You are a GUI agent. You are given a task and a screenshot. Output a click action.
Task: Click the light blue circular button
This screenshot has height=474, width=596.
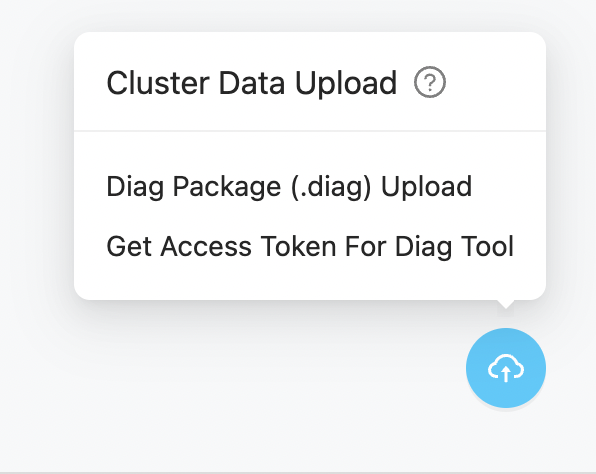tap(506, 368)
